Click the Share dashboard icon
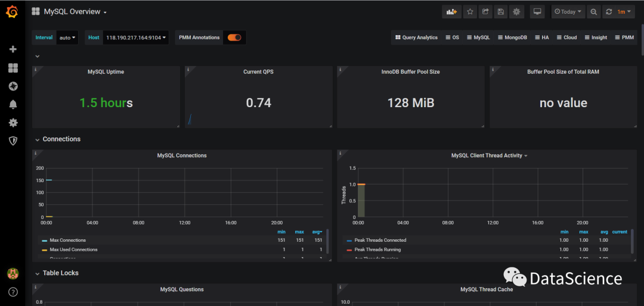 point(485,12)
